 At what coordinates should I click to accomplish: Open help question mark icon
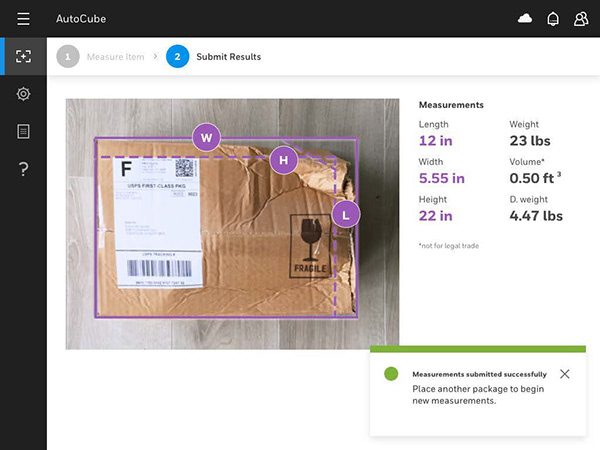23,169
